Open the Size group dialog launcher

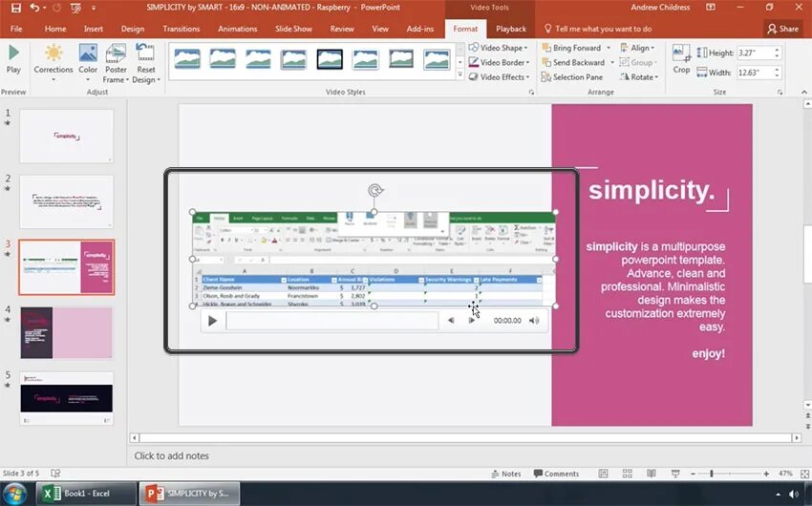pos(780,92)
